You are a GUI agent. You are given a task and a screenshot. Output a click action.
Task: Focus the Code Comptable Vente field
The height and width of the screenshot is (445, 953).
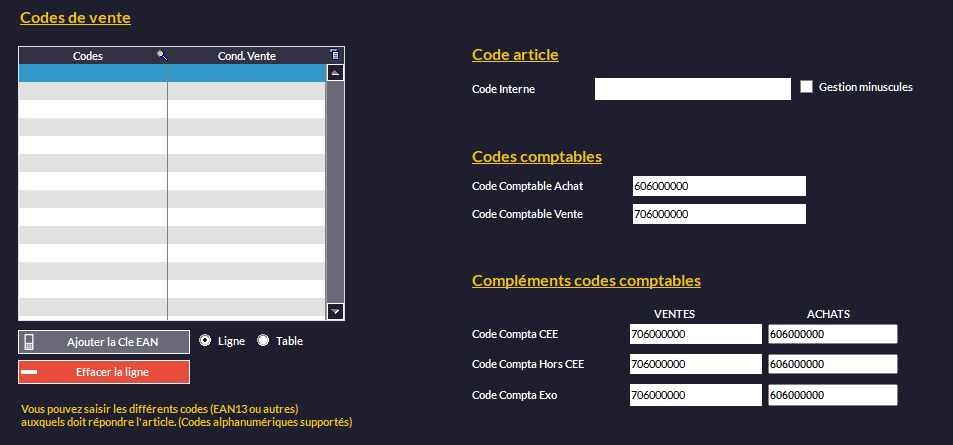(718, 214)
